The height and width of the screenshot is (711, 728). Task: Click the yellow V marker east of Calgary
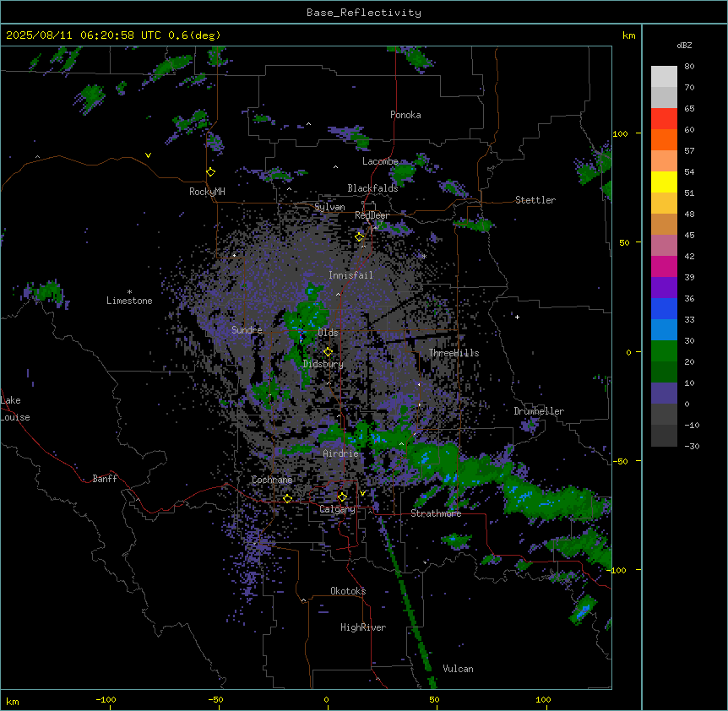(362, 493)
